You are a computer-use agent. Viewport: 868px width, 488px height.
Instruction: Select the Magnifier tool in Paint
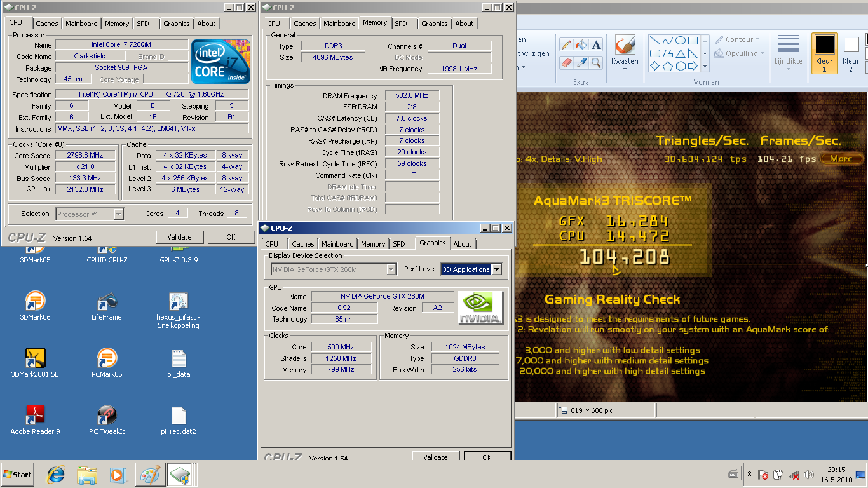596,63
